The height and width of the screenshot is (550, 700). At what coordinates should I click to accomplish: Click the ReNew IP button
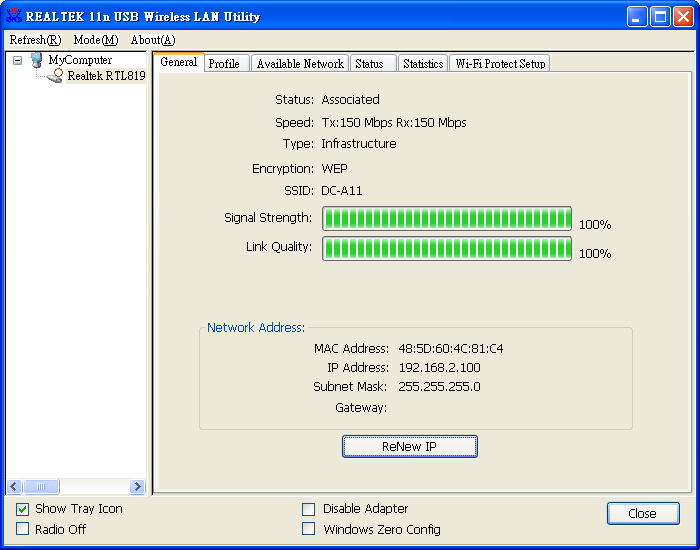[410, 446]
